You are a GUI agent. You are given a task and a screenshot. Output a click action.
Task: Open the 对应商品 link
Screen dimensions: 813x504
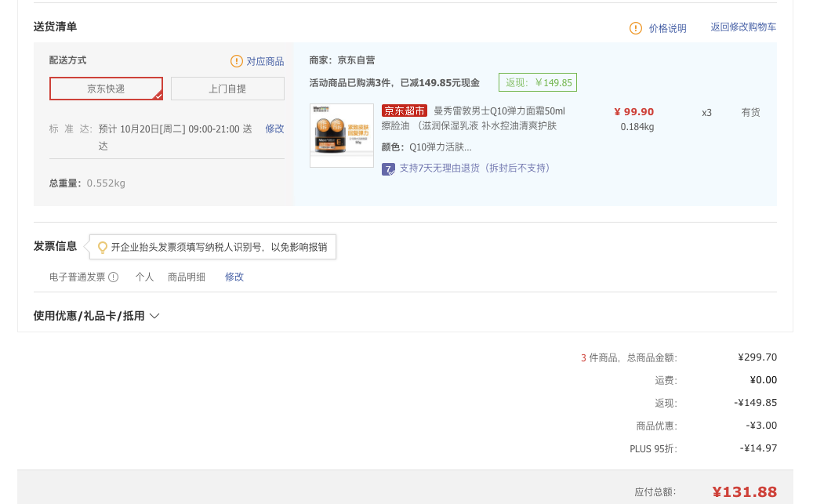tap(265, 61)
